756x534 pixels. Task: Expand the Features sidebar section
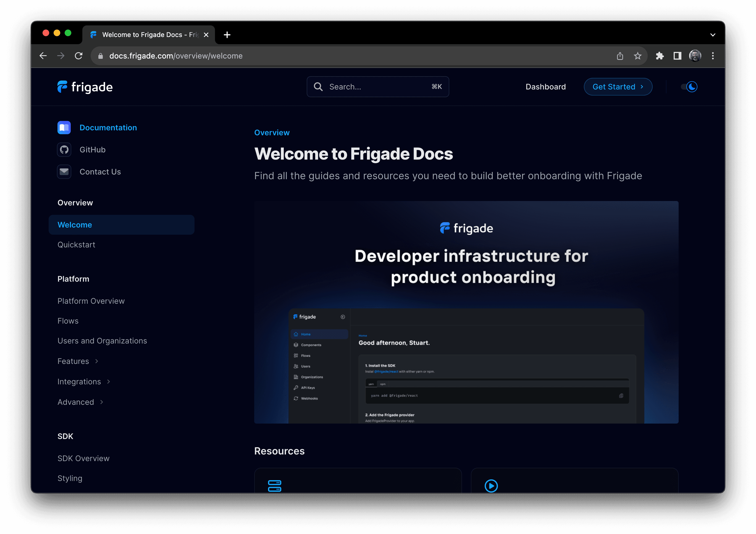coord(78,361)
